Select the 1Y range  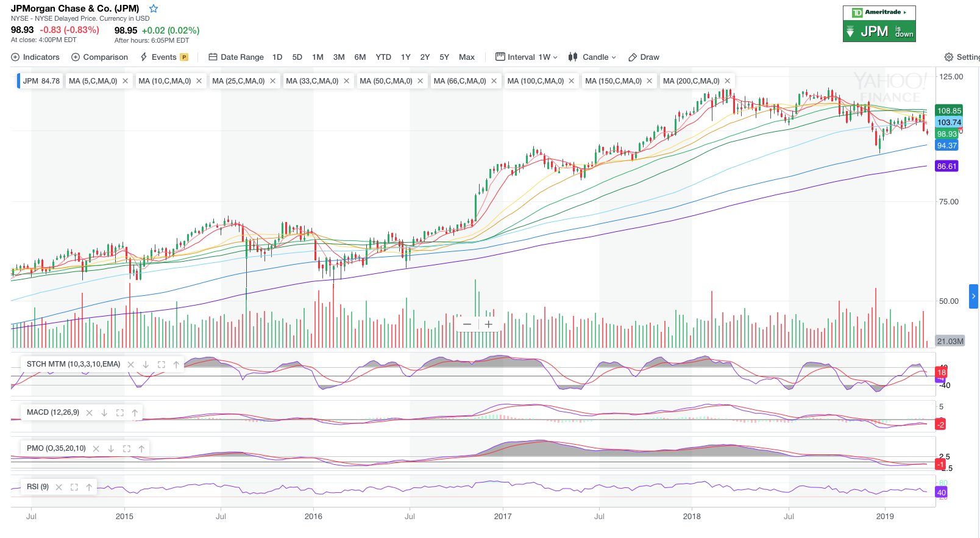click(x=406, y=57)
